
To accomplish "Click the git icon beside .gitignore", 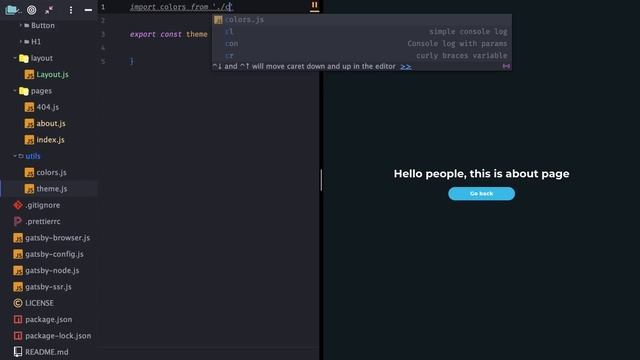I will 18,205.
